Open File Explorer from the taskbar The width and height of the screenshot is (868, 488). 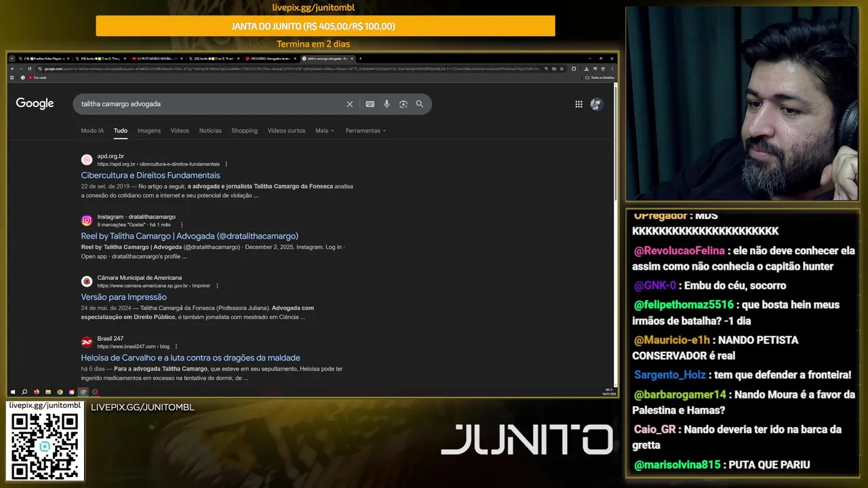point(48,392)
